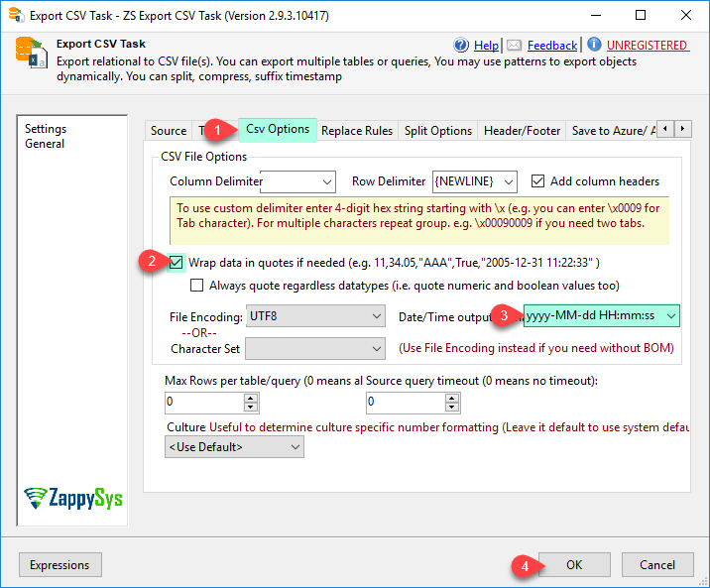Click the Expressions button

59,565
